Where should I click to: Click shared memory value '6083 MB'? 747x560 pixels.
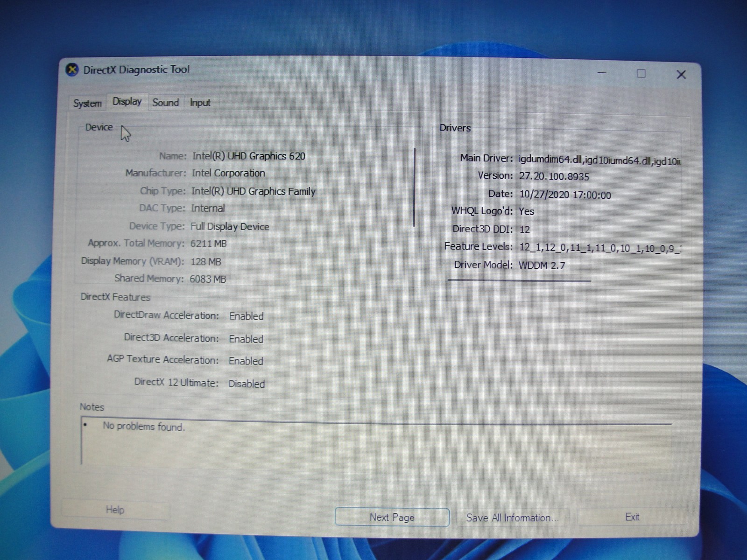(x=208, y=279)
